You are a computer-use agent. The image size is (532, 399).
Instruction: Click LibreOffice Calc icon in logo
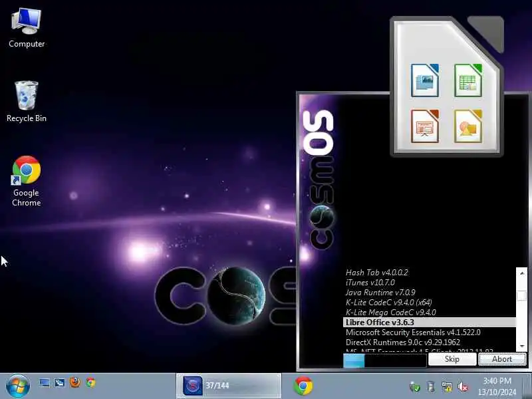tap(468, 80)
